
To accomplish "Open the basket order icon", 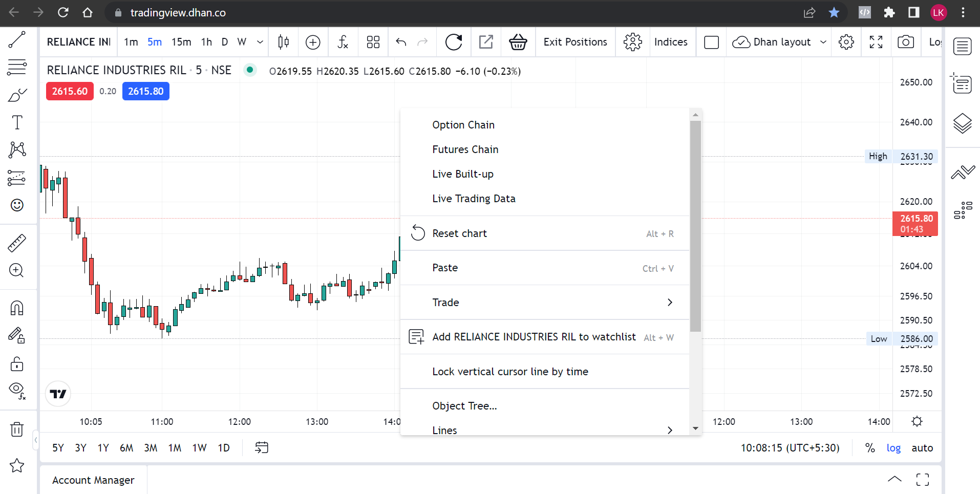I will (518, 42).
